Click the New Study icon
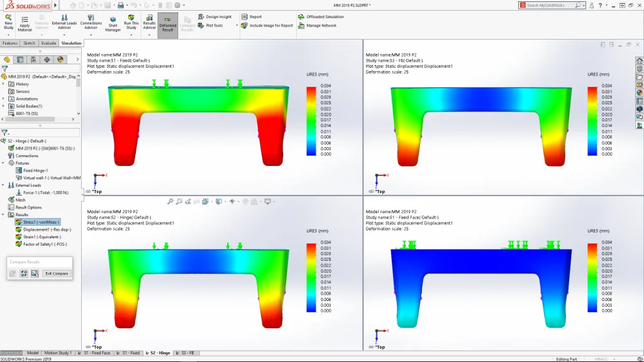644x362 pixels. (x=8, y=23)
